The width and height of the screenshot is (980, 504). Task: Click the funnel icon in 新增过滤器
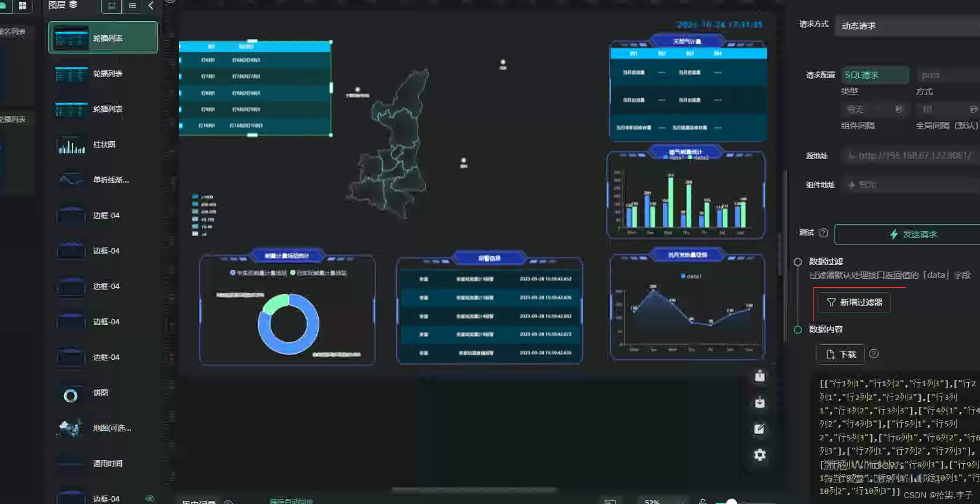831,302
